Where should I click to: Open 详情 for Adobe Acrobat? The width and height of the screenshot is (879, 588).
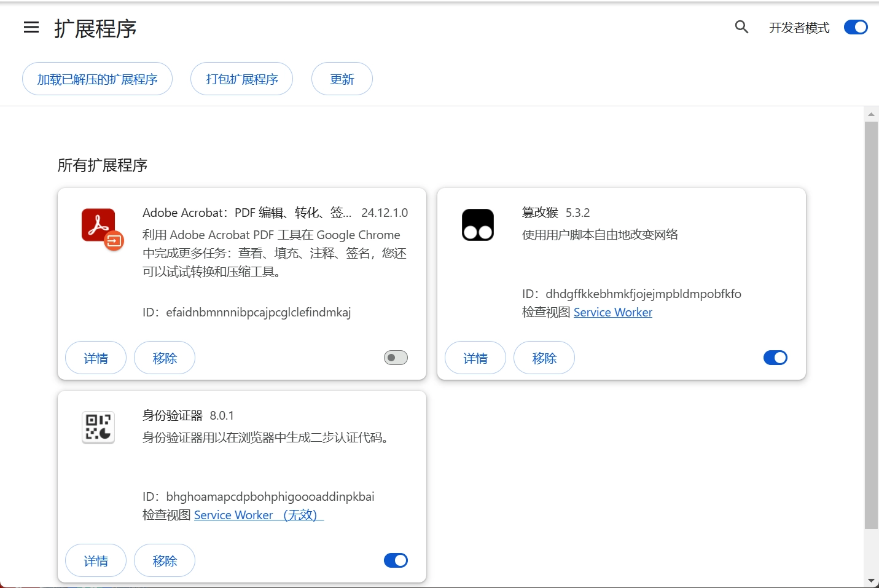pyautogui.click(x=96, y=358)
